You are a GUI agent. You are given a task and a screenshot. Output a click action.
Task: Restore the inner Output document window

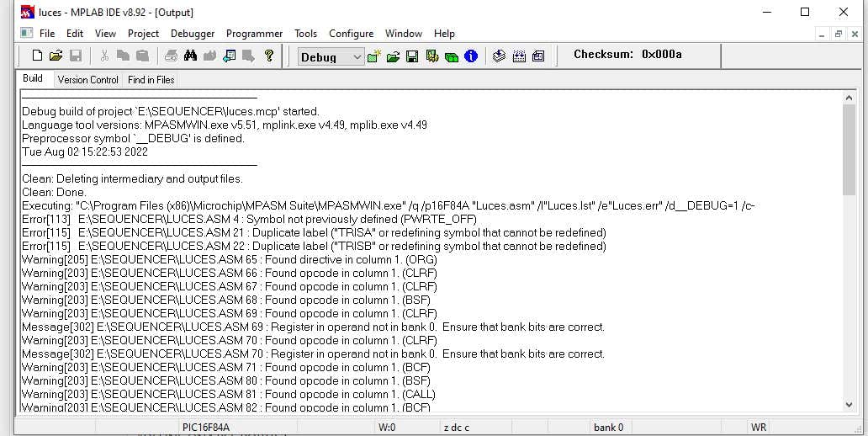click(838, 34)
